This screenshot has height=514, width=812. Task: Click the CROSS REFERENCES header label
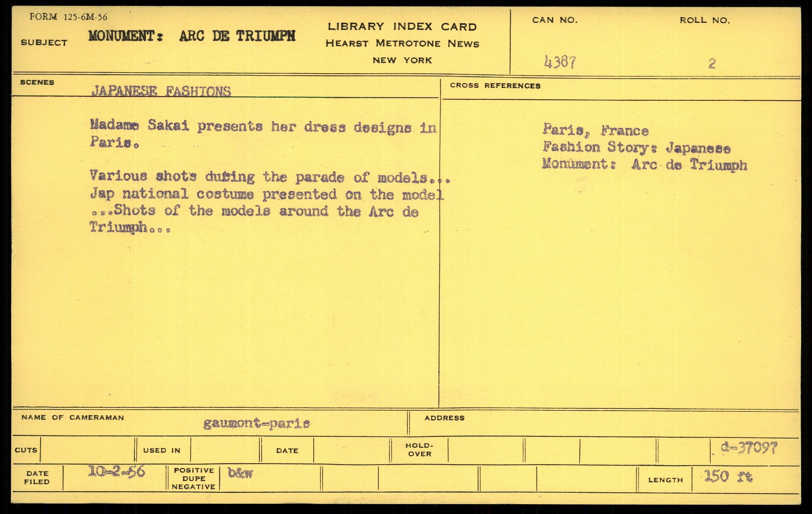495,86
